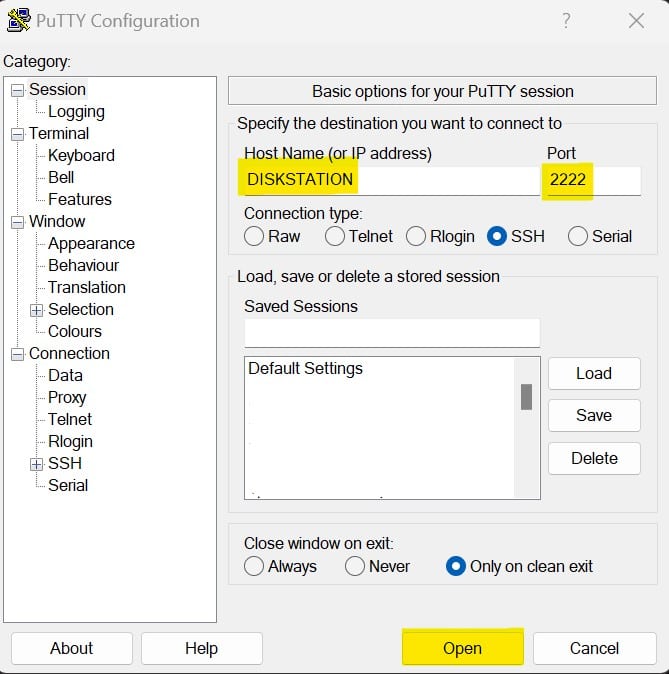Viewport: 669px width, 674px height.
Task: Select Never for close window on exit
Action: tap(355, 566)
